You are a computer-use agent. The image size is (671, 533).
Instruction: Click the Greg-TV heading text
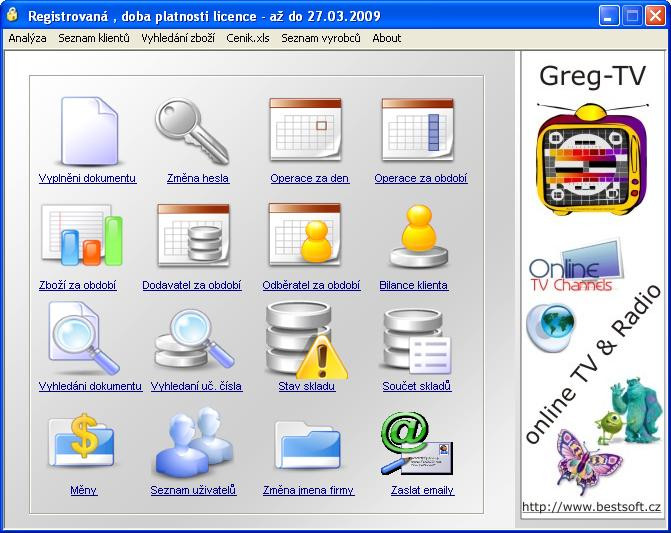coord(592,76)
